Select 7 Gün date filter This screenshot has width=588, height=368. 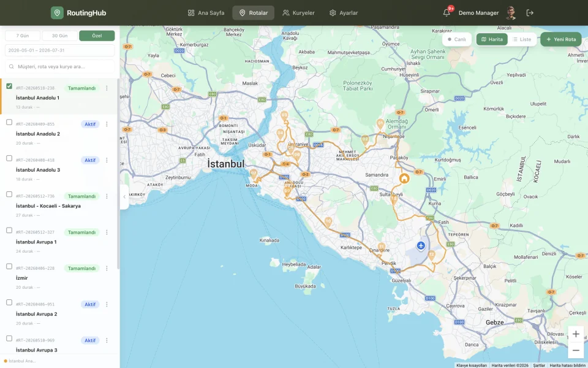coord(23,36)
